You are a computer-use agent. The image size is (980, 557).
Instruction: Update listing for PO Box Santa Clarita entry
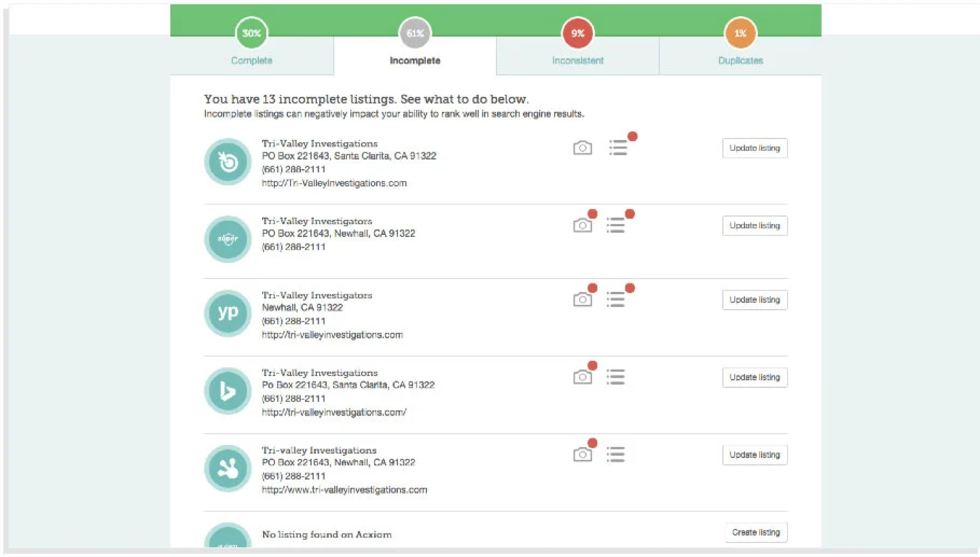754,148
